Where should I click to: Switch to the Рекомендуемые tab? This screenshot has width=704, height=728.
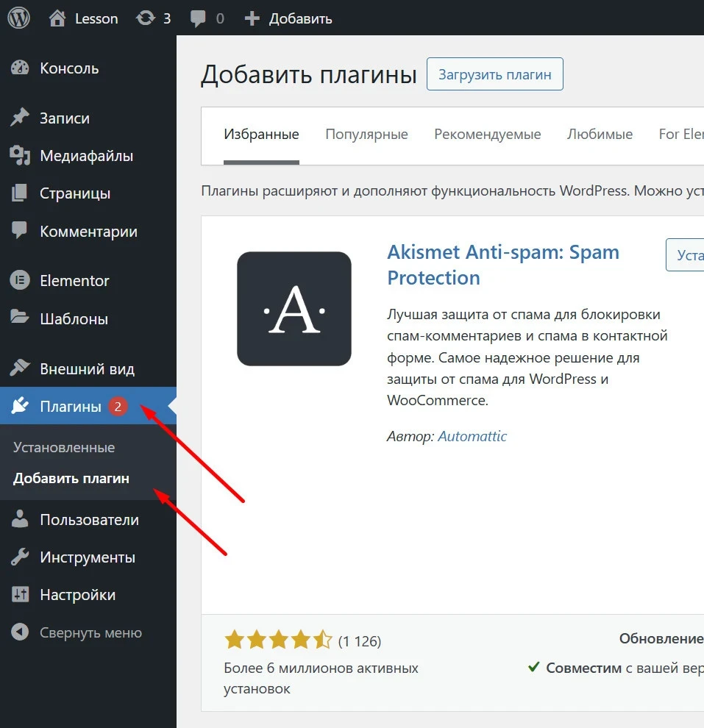click(488, 134)
